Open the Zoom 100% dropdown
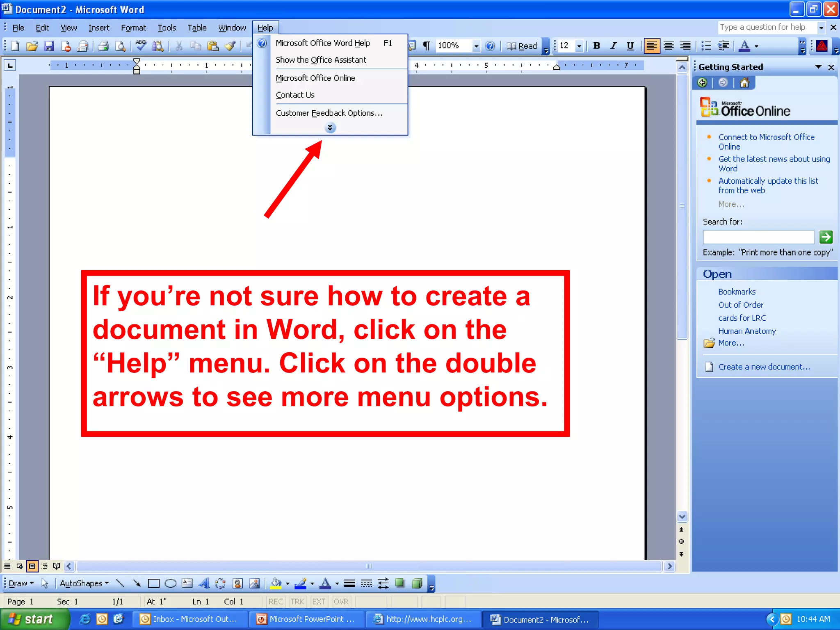The height and width of the screenshot is (630, 840). 476,46
